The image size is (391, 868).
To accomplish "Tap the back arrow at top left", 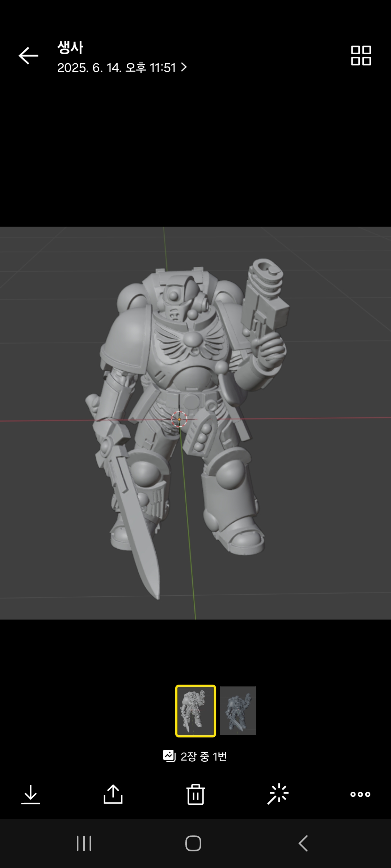I will point(29,56).
